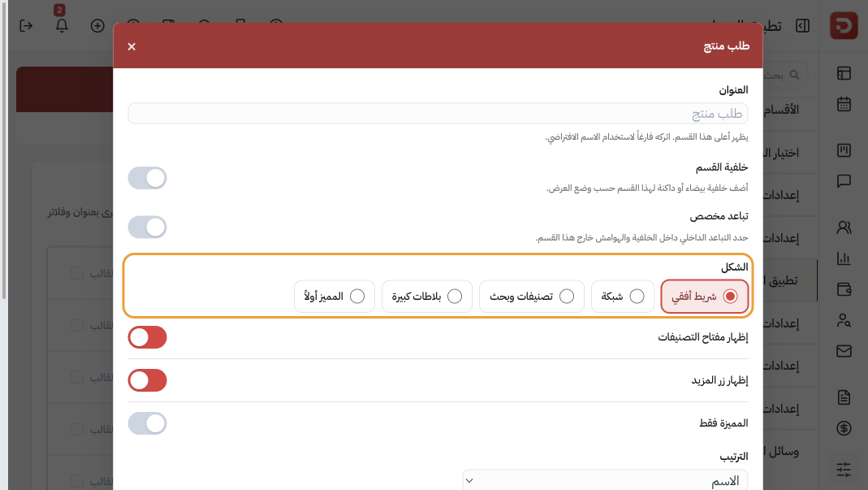The height and width of the screenshot is (490, 868).
Task: Open the layout template sidebar icon
Action: click(844, 73)
